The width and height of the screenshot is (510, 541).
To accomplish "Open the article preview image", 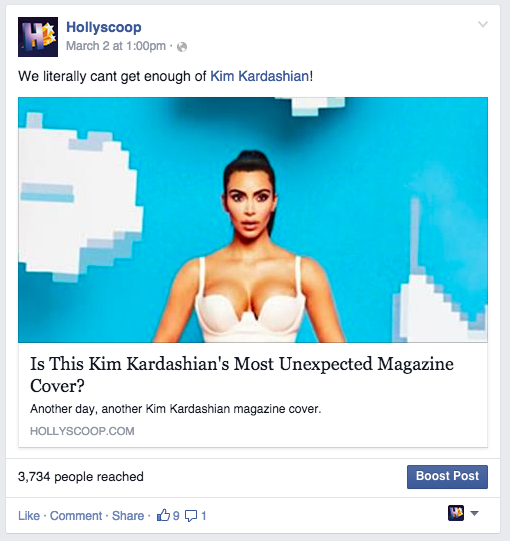I will (x=253, y=220).
